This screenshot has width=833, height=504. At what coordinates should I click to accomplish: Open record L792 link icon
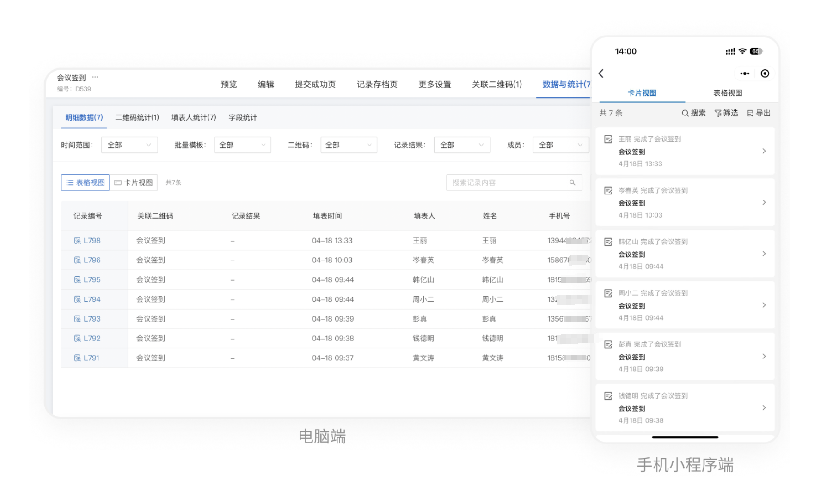tap(77, 338)
